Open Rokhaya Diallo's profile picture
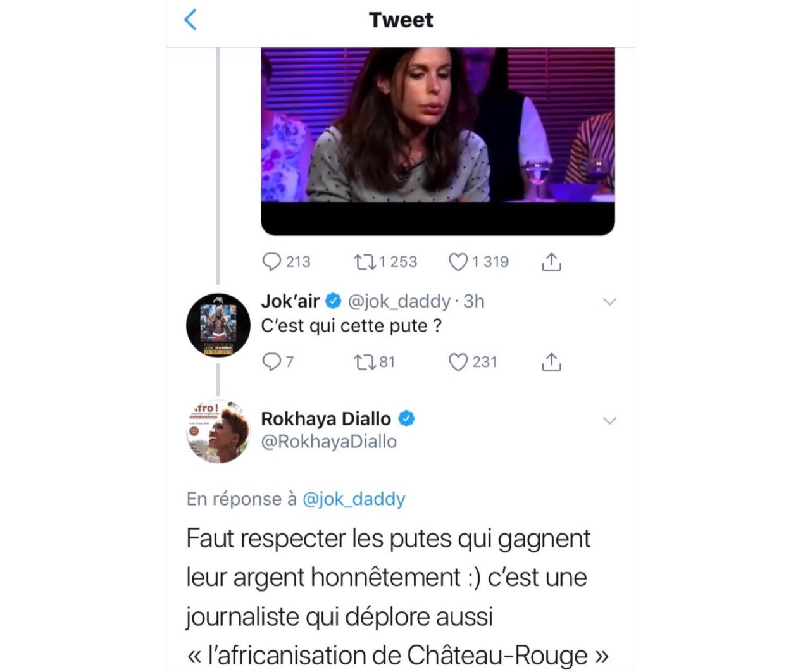Image resolution: width=786 pixels, height=672 pixels. (218, 432)
